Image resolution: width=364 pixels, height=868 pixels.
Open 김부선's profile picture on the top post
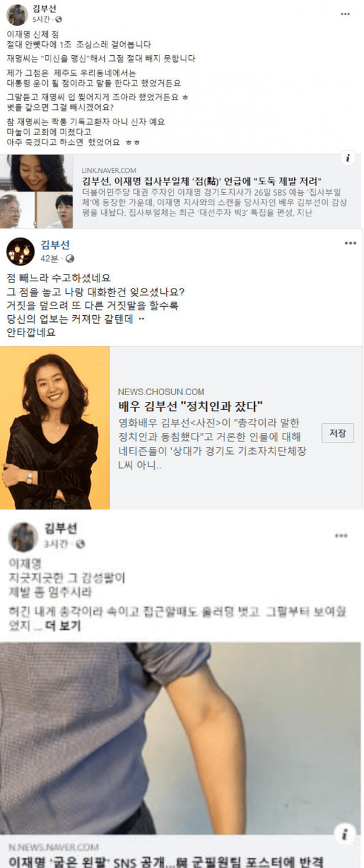coord(18,14)
